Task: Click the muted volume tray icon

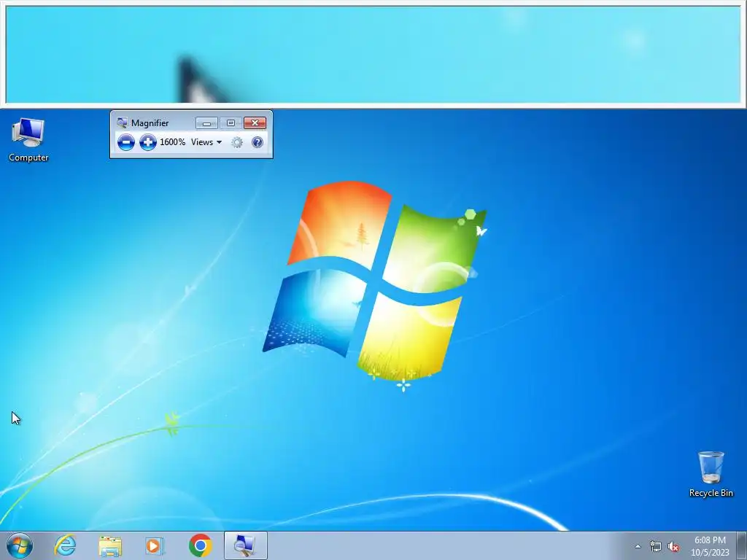Action: click(673, 547)
